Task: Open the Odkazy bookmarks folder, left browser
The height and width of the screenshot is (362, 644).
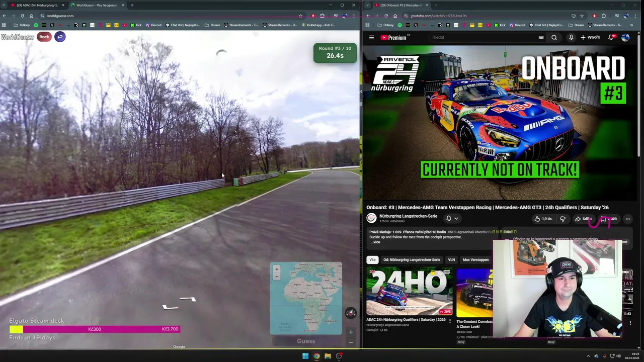Action: pyautogui.click(x=22, y=25)
